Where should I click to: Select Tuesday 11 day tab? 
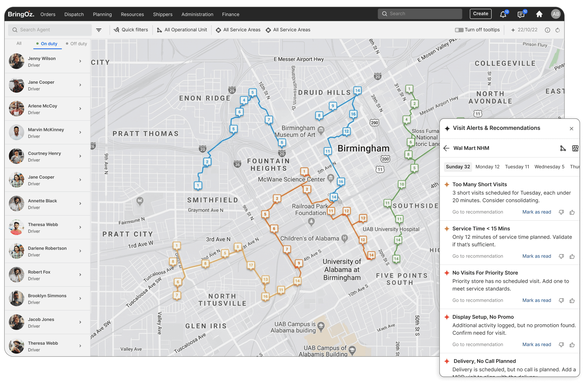pos(517,167)
